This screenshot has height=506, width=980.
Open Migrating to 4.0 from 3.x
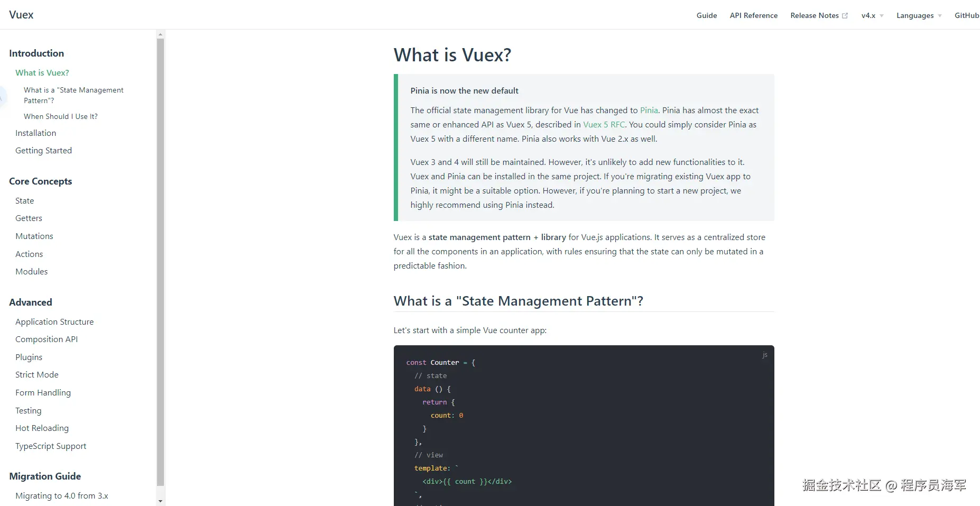(x=62, y=495)
